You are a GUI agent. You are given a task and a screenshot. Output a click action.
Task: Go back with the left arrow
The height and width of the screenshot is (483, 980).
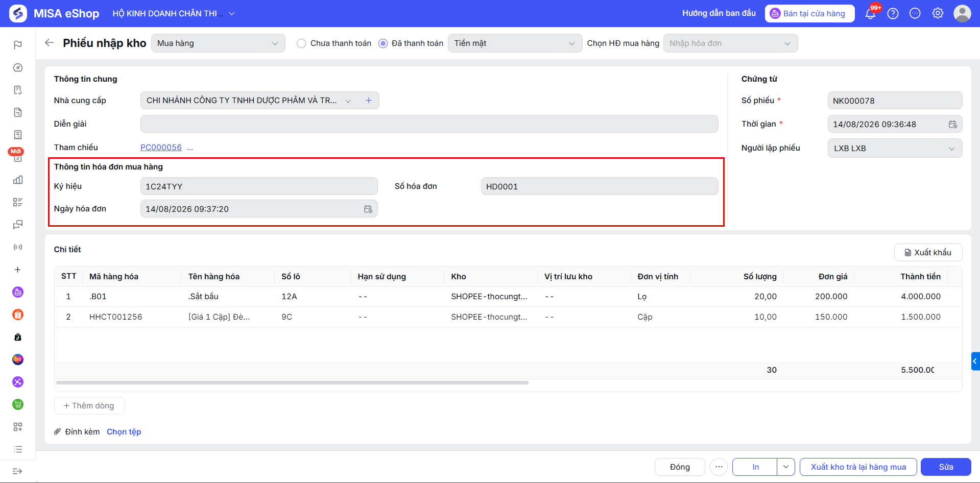pos(50,43)
